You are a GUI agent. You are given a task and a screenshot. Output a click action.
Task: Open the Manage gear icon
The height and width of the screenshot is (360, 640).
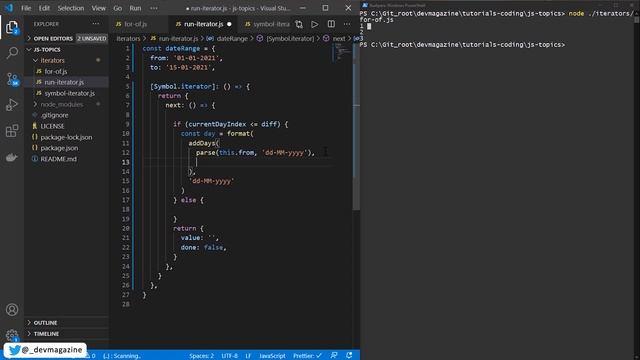click(x=12, y=336)
